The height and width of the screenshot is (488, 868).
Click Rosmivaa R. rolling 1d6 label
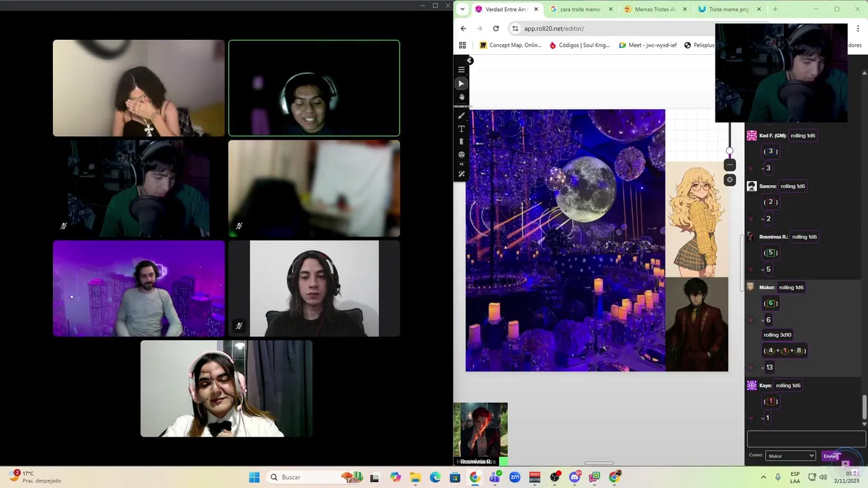coord(804,237)
